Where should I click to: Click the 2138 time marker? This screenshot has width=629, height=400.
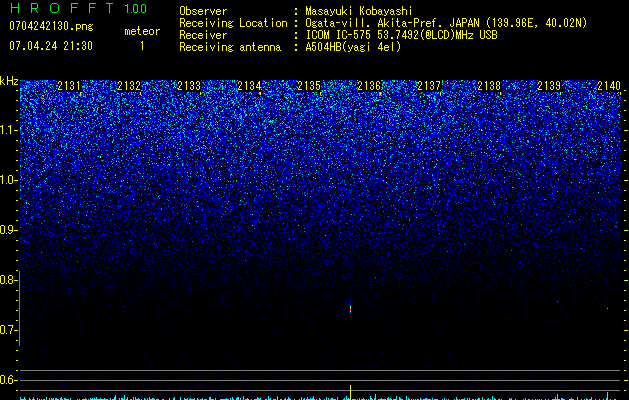coord(489,86)
